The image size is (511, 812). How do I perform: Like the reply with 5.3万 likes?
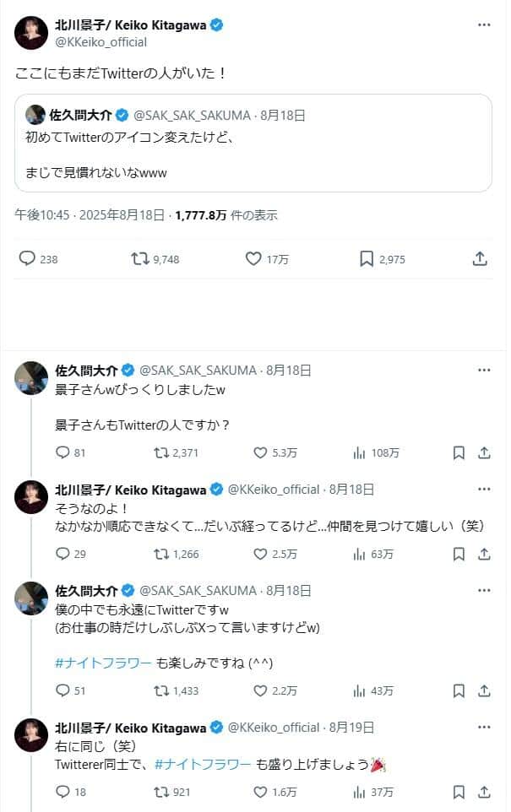pos(261,452)
